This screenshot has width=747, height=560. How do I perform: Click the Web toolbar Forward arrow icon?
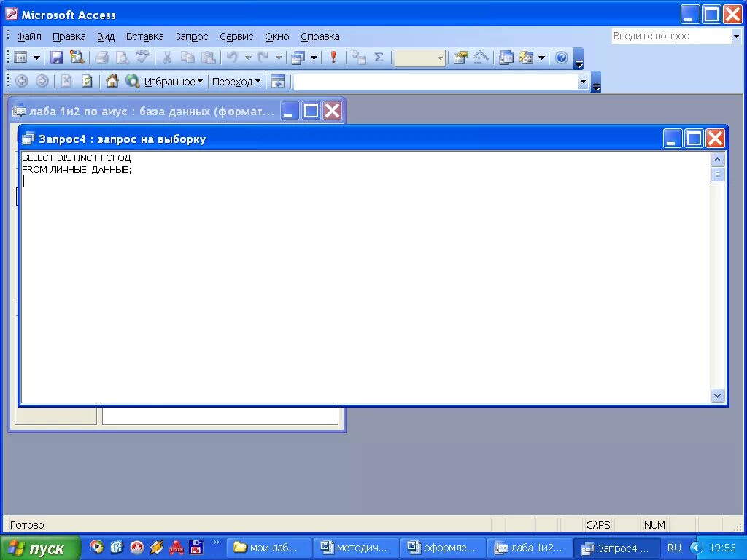[42, 82]
